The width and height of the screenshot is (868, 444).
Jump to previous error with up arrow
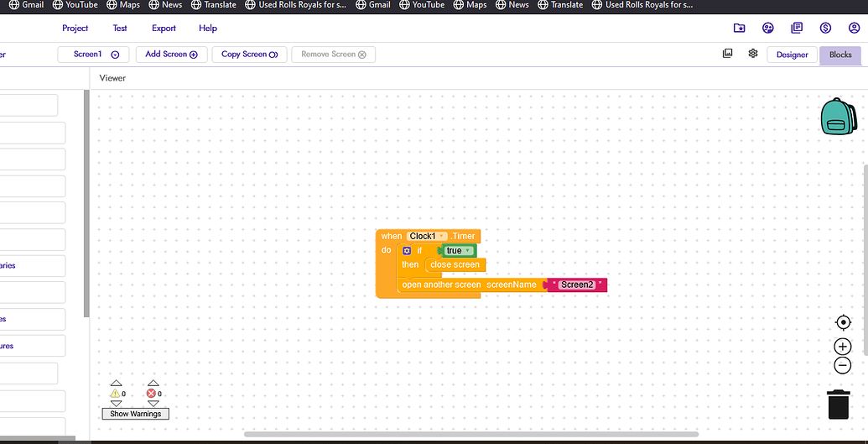(153, 383)
